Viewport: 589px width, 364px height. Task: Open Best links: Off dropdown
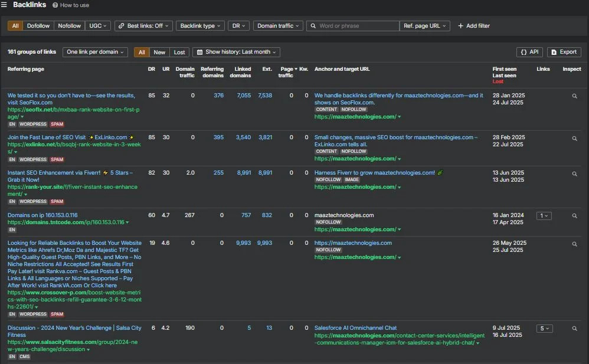[143, 26]
